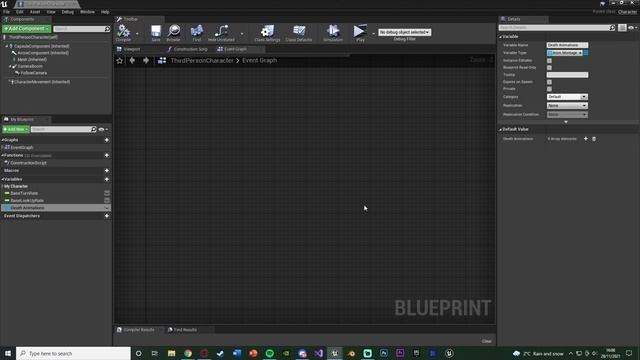Toggle the Instance Editable checkbox
Image resolution: width=640 pixels, height=360 pixels.
coord(549,60)
